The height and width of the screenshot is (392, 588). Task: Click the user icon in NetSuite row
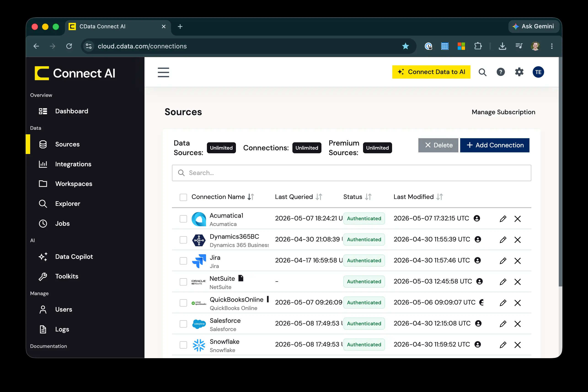pos(479,281)
